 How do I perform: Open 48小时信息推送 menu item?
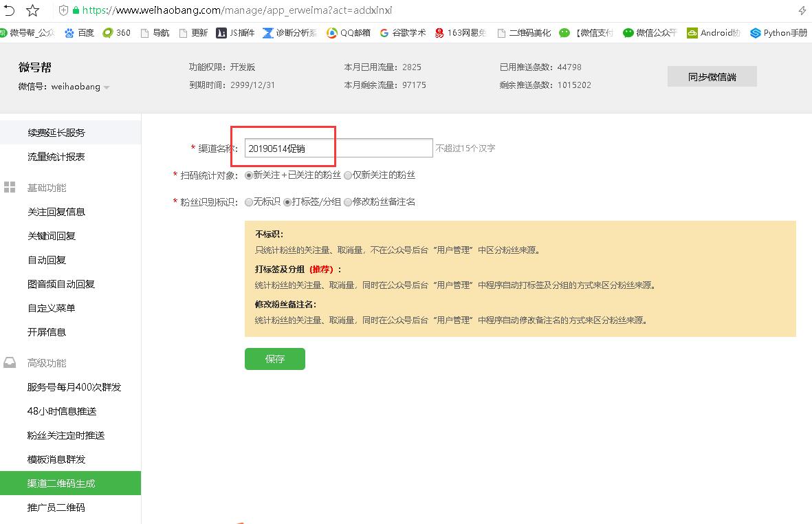pyautogui.click(x=70, y=411)
